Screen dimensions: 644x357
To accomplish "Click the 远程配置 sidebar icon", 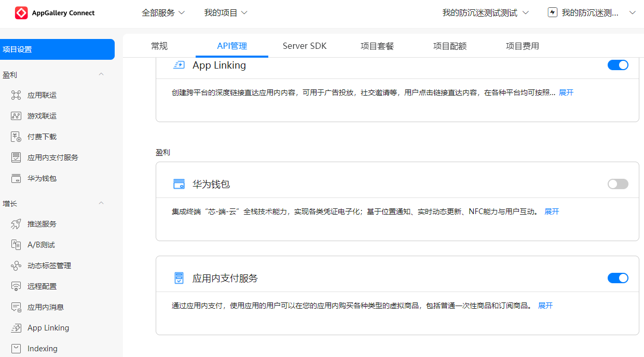I will [16, 286].
